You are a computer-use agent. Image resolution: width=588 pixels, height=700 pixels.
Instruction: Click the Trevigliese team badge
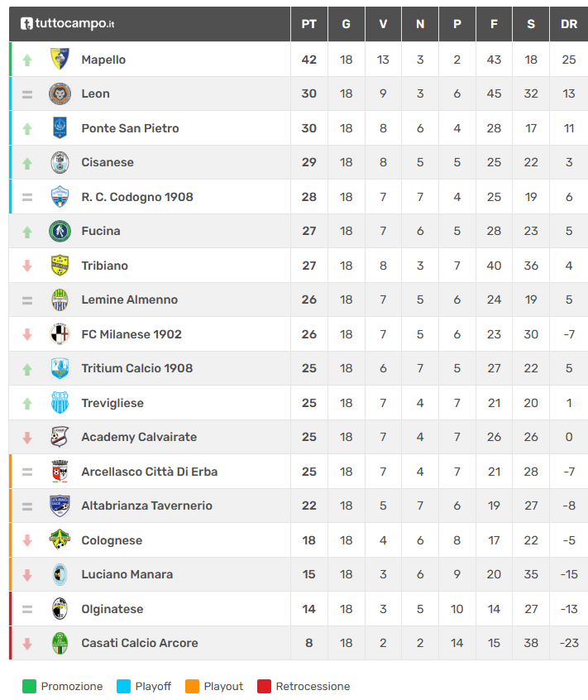pyautogui.click(x=60, y=403)
